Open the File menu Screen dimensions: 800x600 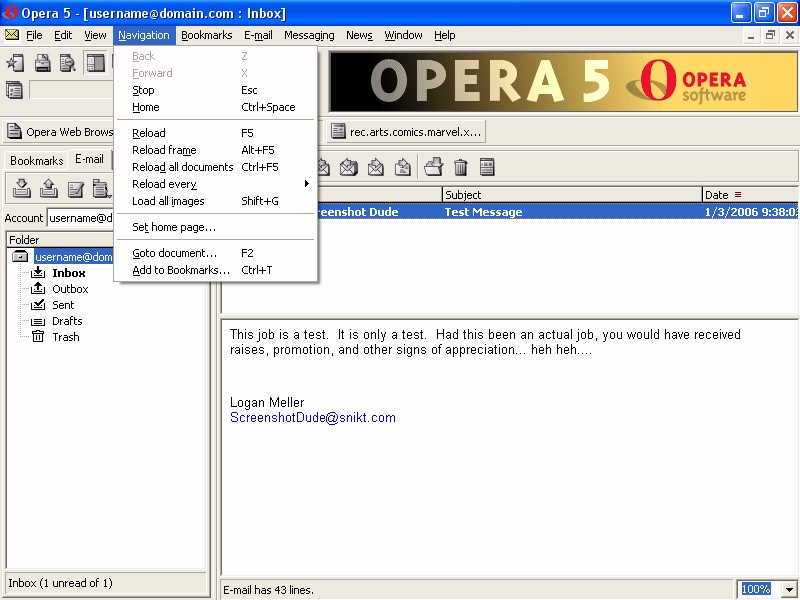coord(34,35)
